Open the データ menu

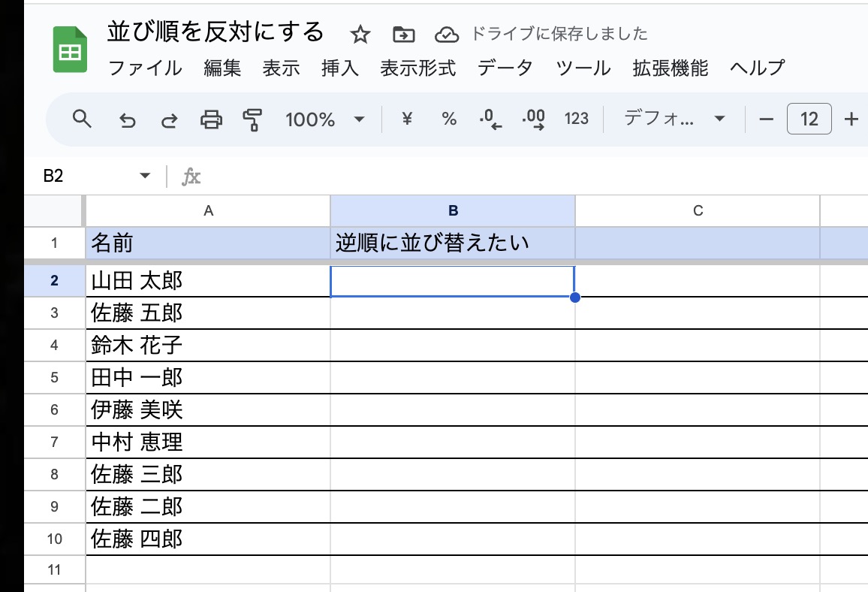[505, 68]
